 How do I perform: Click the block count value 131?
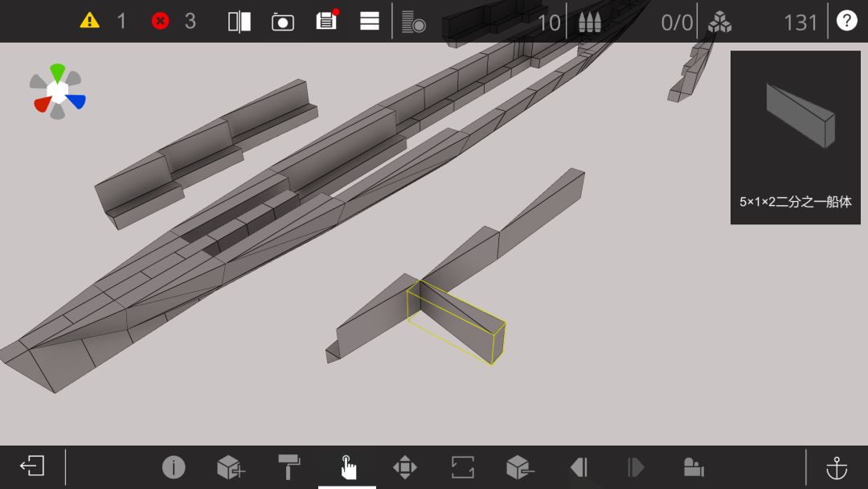click(x=800, y=23)
